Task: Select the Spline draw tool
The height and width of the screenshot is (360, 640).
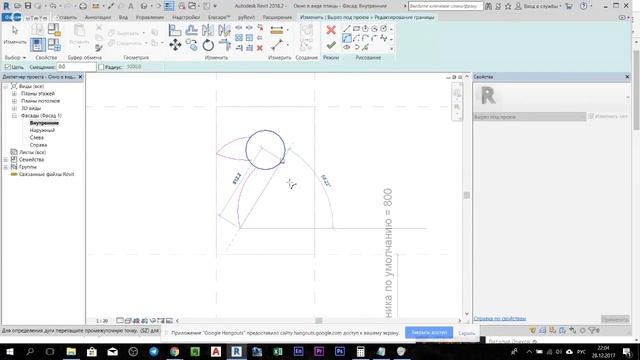Action: [384, 38]
